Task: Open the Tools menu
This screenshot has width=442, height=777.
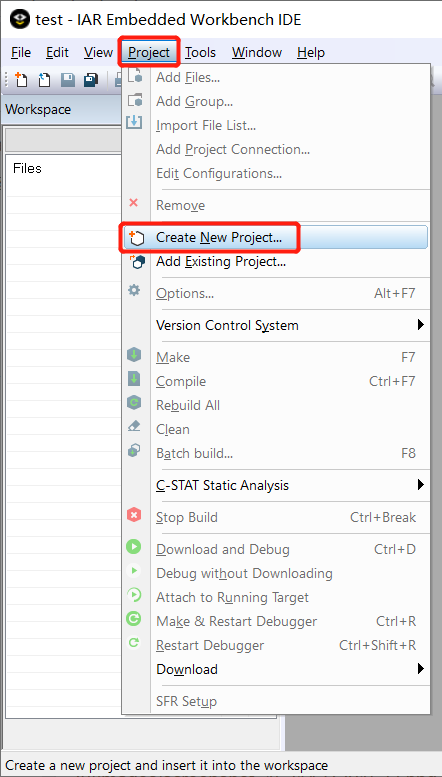Action: 200,53
